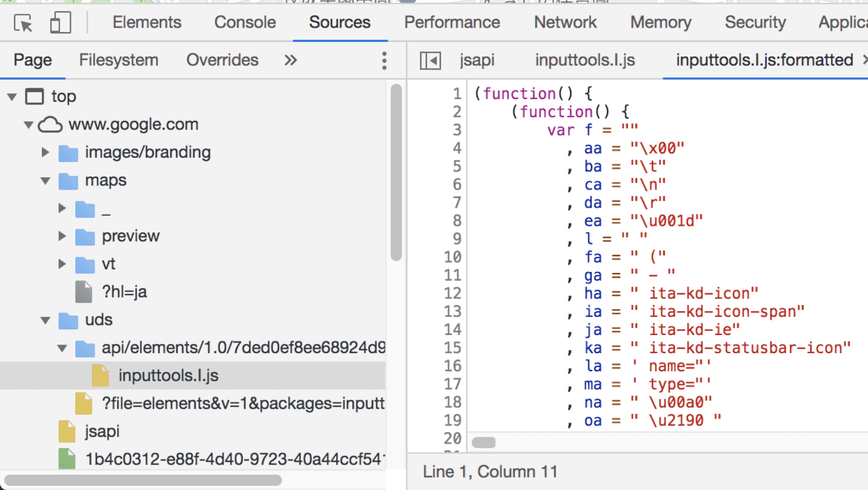Collapse the uds folder
The image size is (868, 490).
pyautogui.click(x=46, y=320)
